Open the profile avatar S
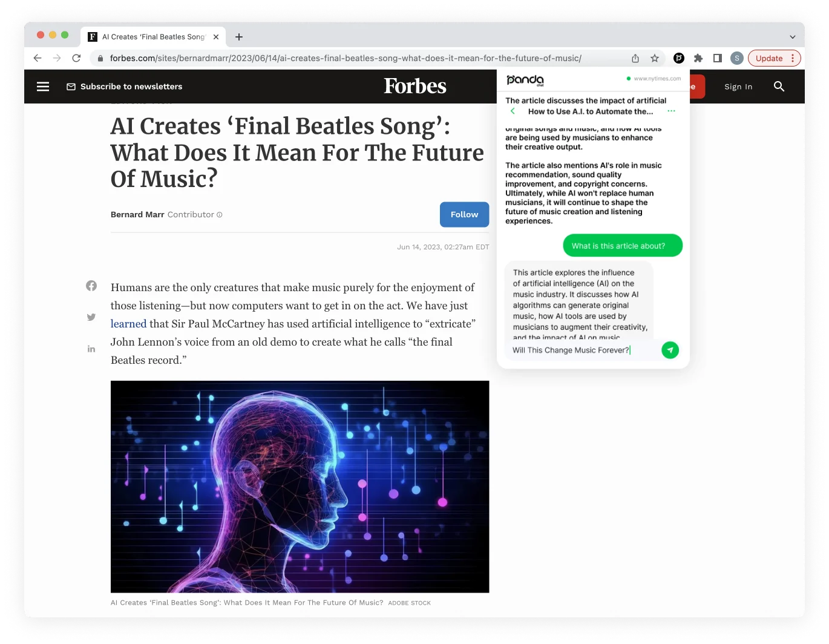The height and width of the screenshot is (644, 829). click(737, 58)
